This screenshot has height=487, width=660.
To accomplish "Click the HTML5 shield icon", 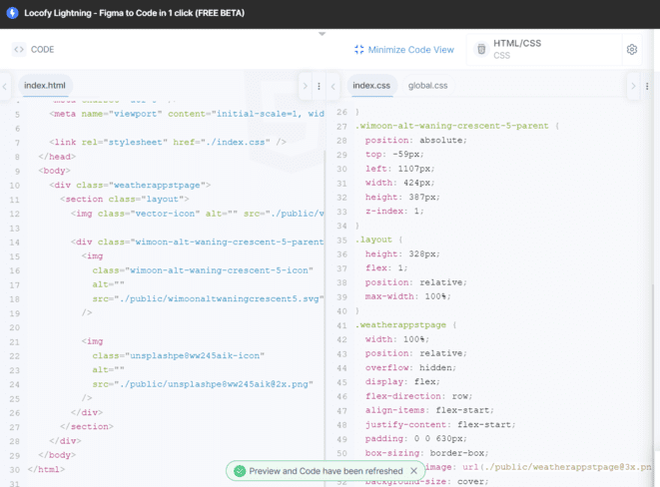I will [x=481, y=49].
